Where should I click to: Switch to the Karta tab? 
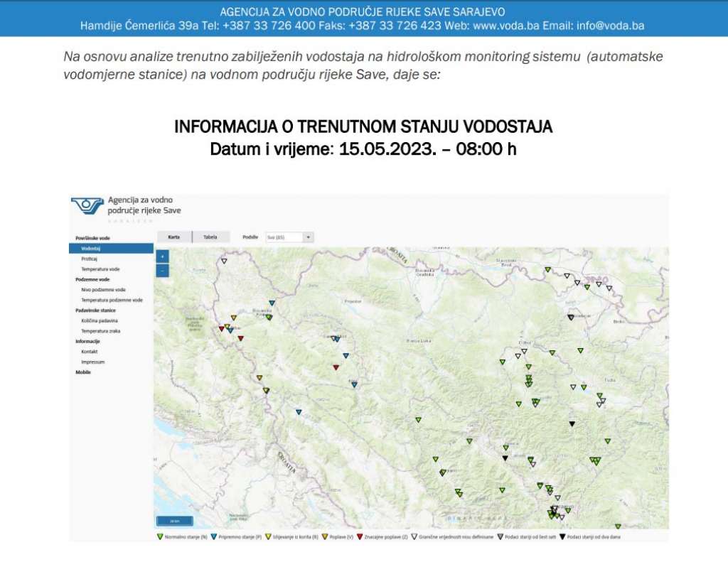173,237
